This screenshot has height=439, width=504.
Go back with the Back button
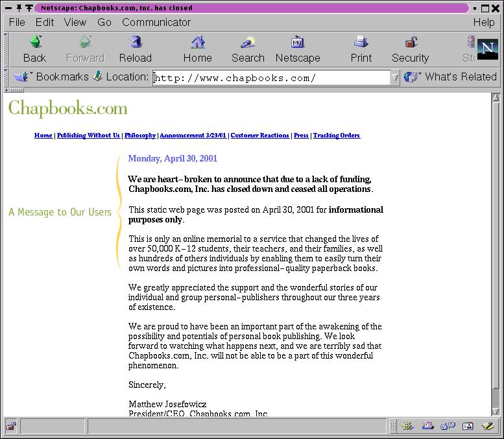(x=35, y=49)
